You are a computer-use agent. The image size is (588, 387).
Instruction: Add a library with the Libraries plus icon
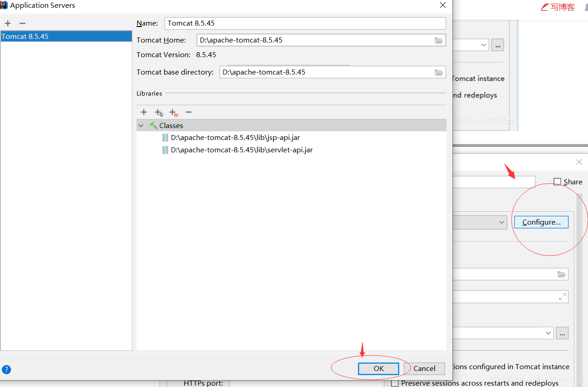click(x=144, y=112)
